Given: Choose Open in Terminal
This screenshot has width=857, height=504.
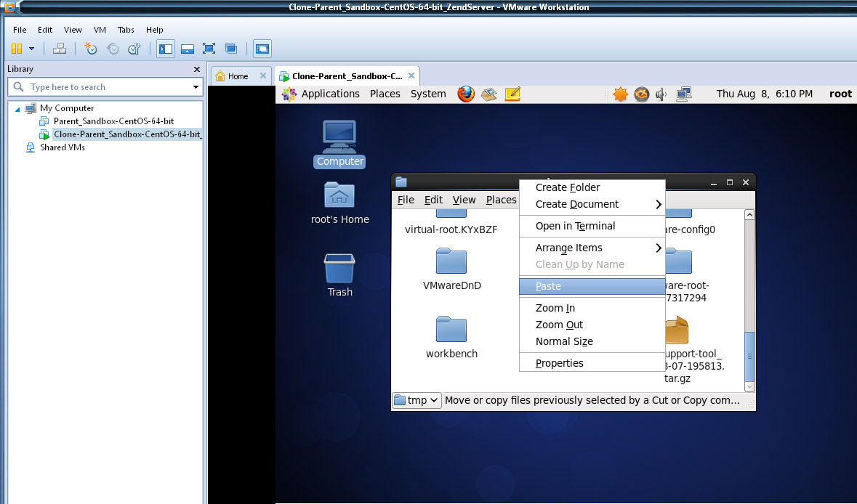Looking at the screenshot, I should (x=592, y=226).
